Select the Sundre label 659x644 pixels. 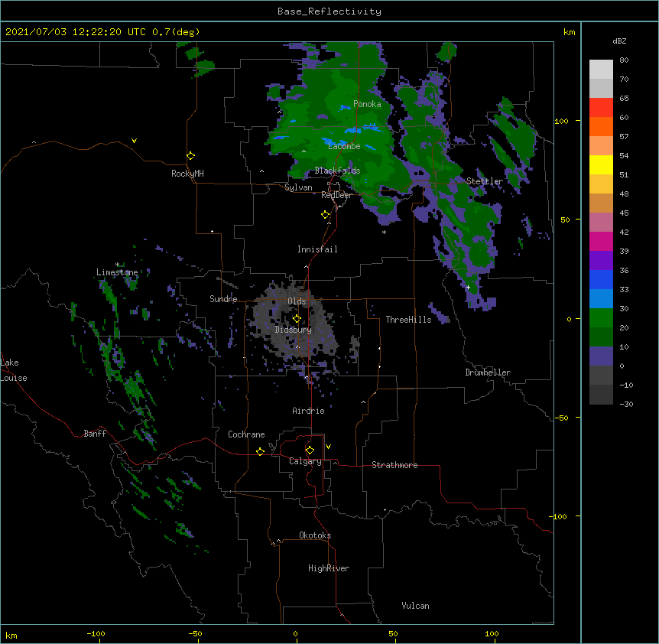[223, 299]
